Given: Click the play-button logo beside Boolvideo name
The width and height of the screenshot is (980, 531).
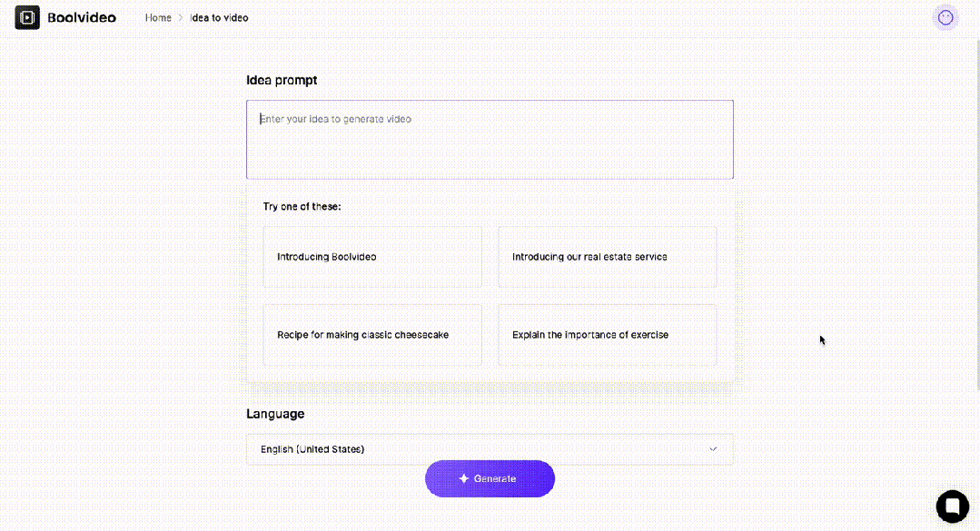Looking at the screenshot, I should coord(27,17).
